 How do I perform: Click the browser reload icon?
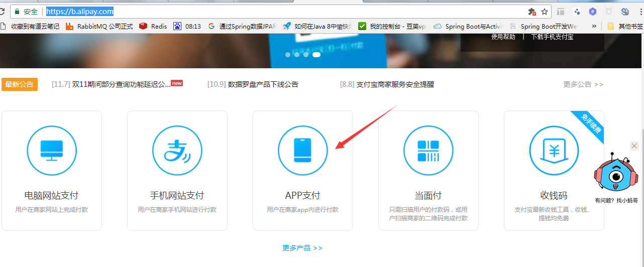point(2,11)
